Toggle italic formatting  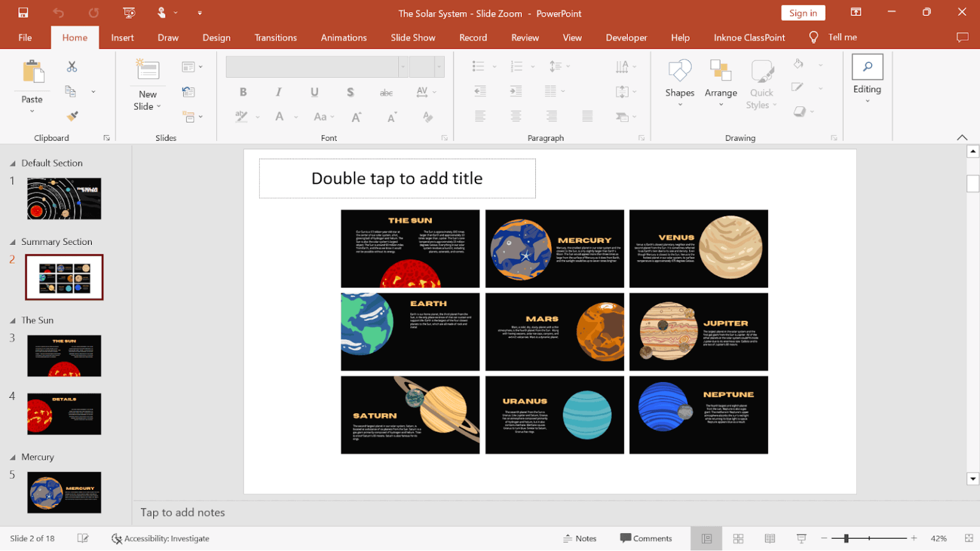(x=279, y=92)
